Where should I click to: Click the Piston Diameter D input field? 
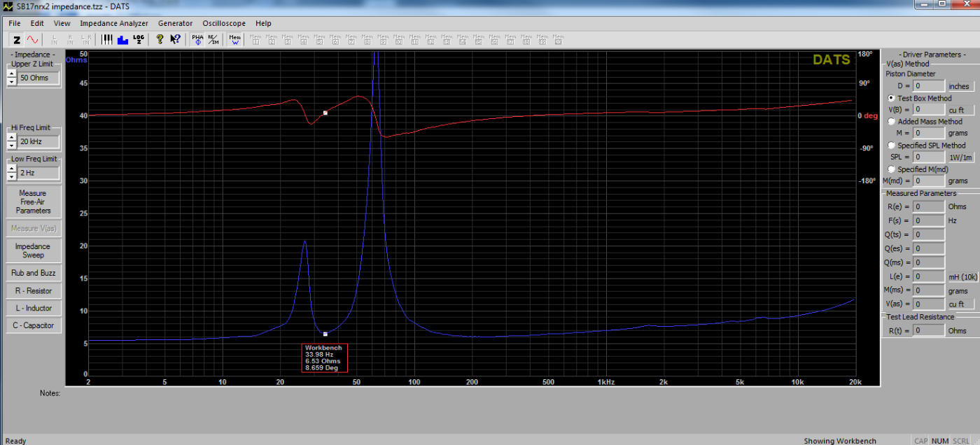[x=928, y=86]
